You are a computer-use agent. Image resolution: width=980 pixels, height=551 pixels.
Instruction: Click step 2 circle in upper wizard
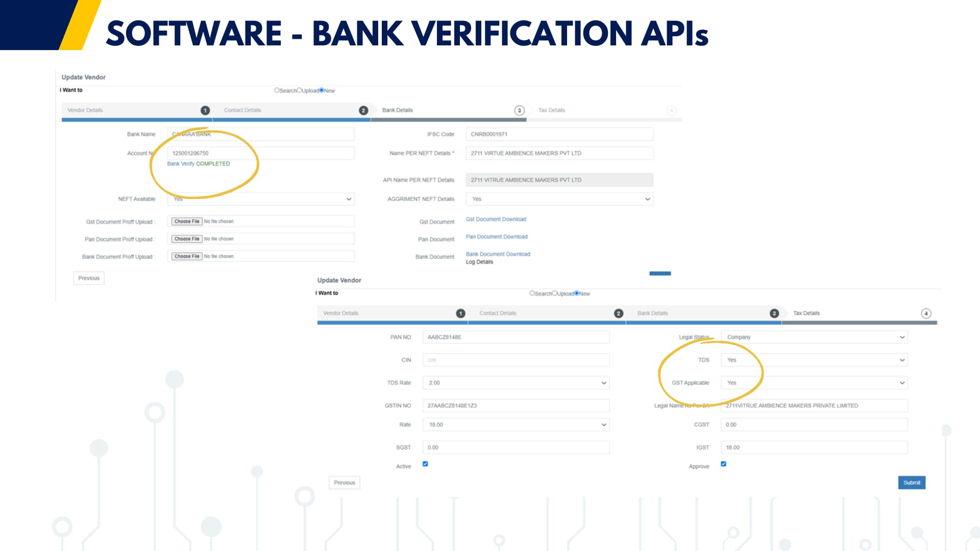[x=363, y=110]
